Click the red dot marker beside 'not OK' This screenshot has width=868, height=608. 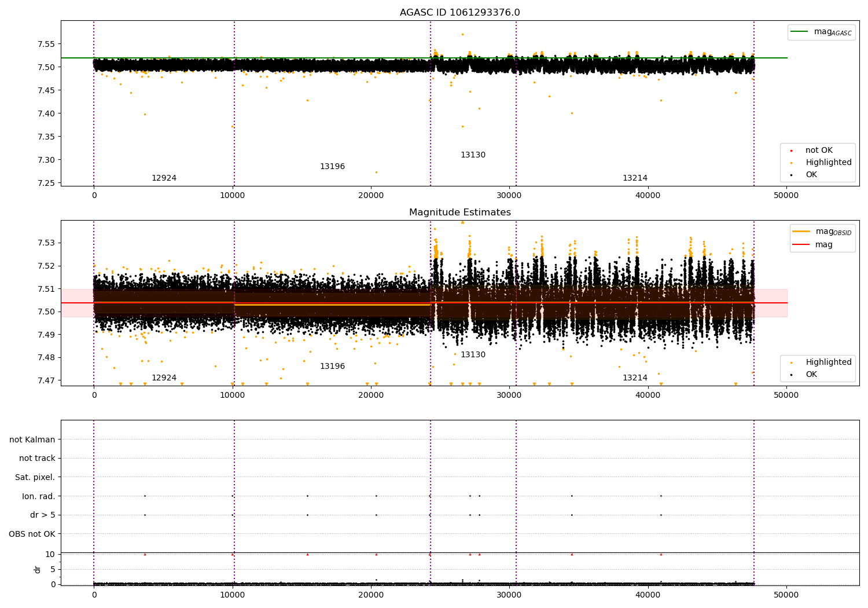point(791,151)
